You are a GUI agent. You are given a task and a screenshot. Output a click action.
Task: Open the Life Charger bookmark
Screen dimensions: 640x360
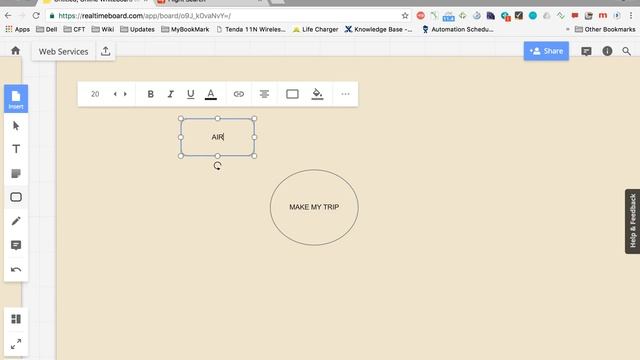[316, 29]
